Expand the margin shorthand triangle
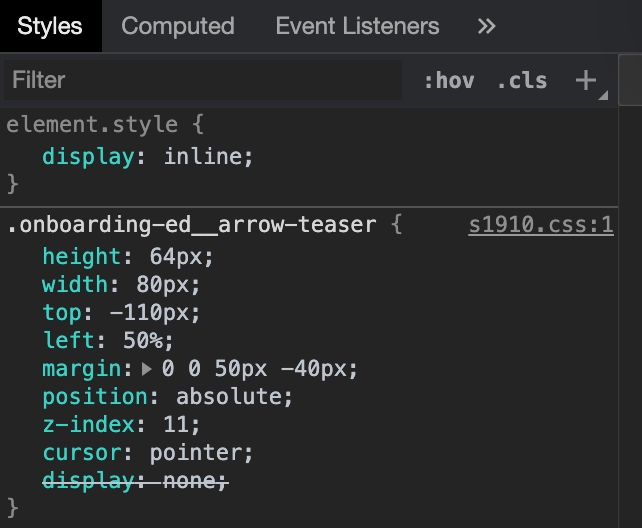 coord(148,369)
